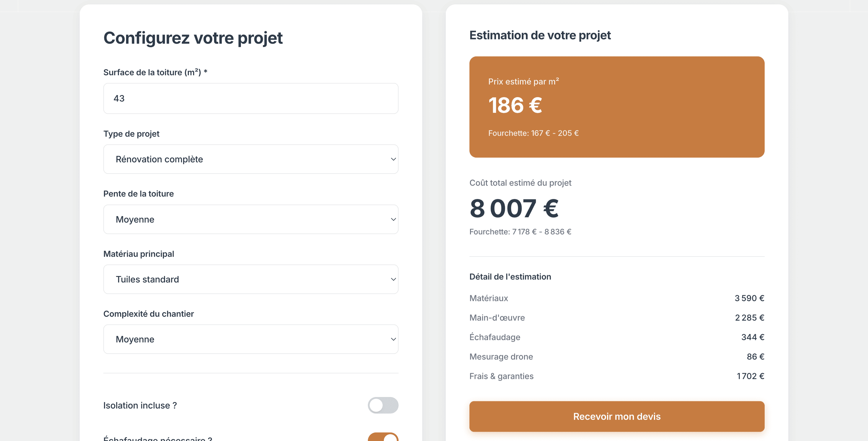
Task: Click the 186 € price per m² value
Action: (x=515, y=105)
